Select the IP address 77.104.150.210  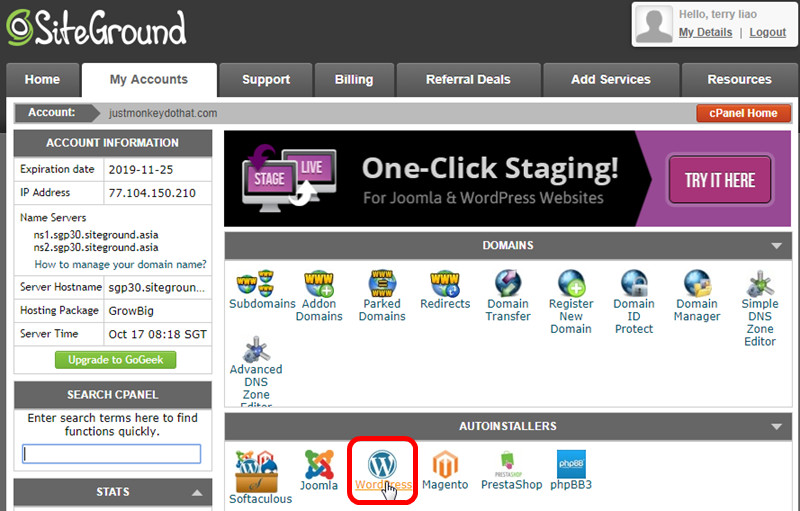click(152, 193)
